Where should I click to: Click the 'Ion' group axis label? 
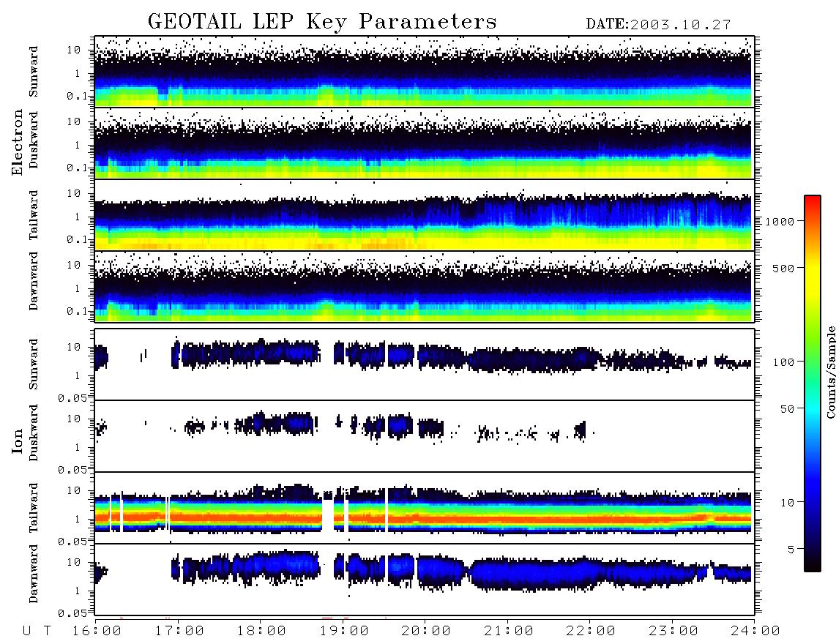(18, 441)
